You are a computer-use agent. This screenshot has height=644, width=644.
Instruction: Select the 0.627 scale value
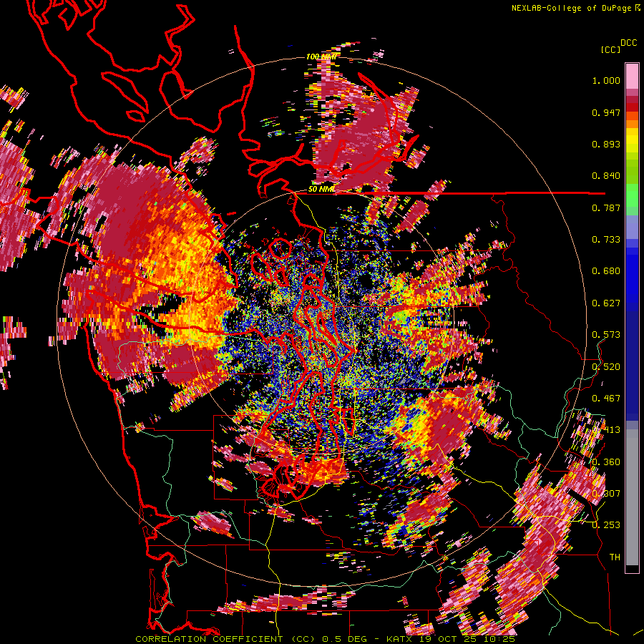[x=606, y=303]
